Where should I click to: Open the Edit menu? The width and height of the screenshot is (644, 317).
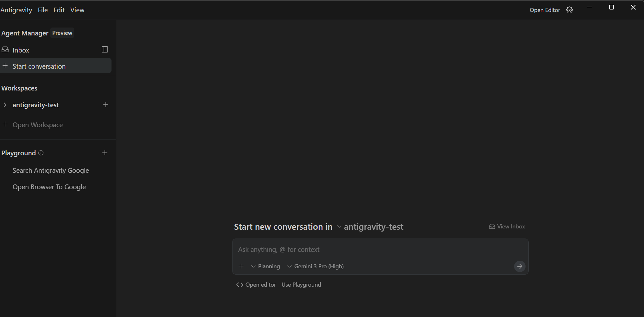pyautogui.click(x=59, y=10)
